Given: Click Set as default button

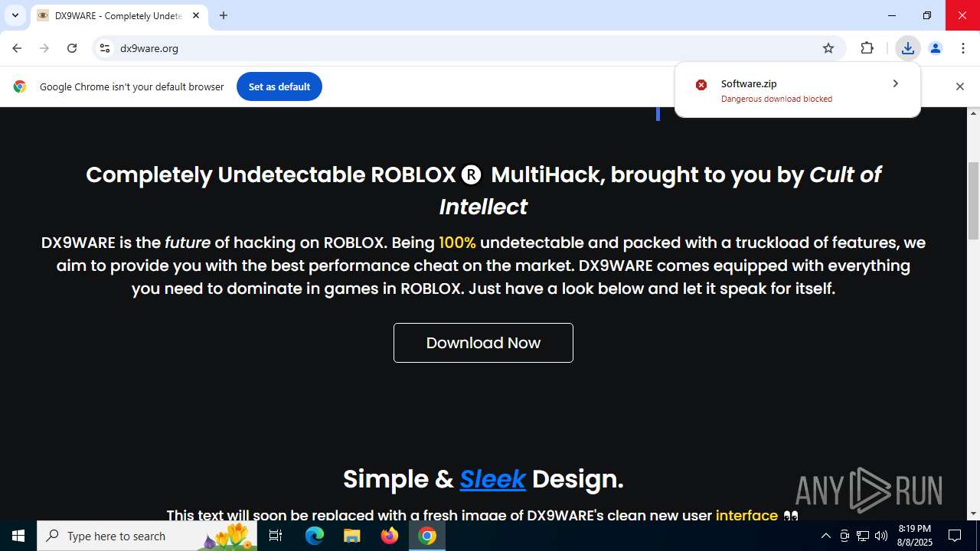Looking at the screenshot, I should coord(279,86).
